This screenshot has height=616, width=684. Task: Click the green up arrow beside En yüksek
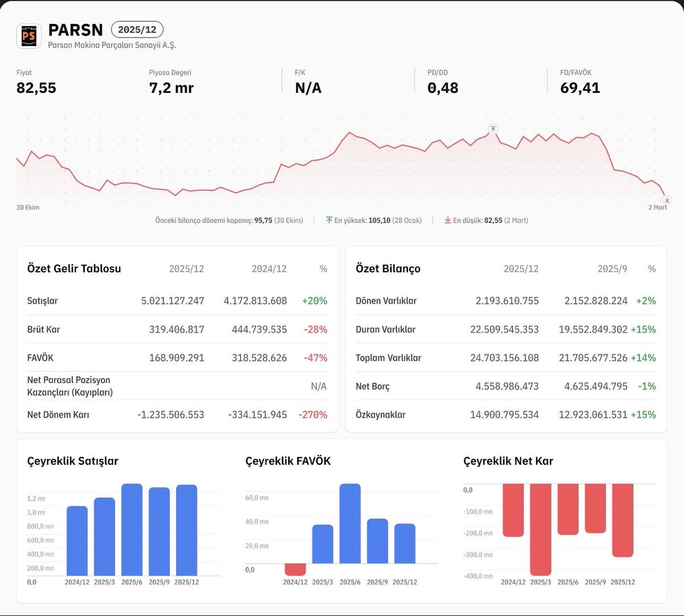[329, 221]
